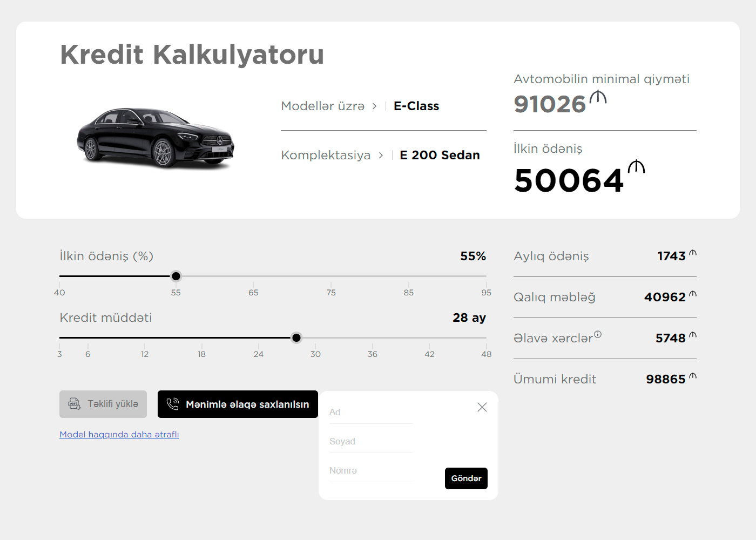
Task: Click the chevron next to Modellər üzrə
Action: coord(374,106)
